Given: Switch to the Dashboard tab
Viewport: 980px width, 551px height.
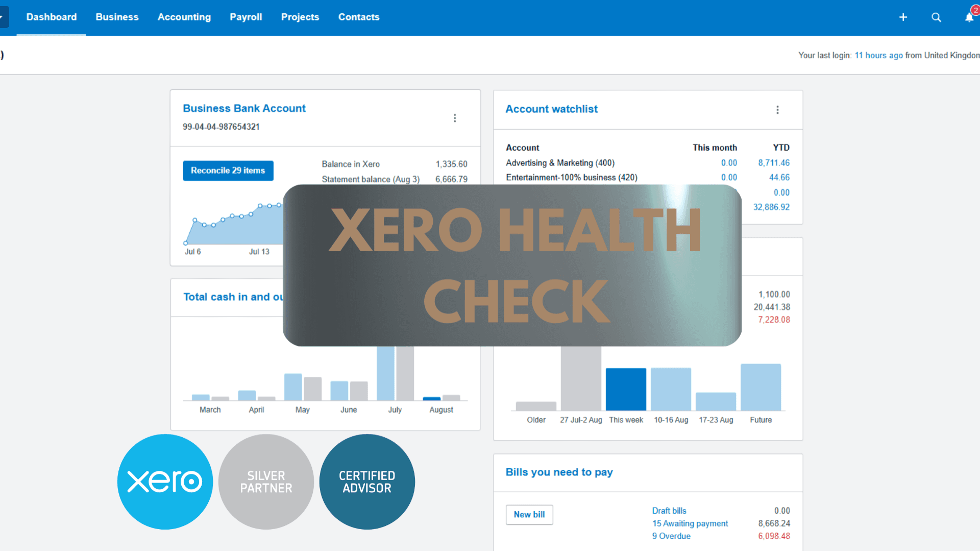Looking at the screenshot, I should [x=52, y=17].
